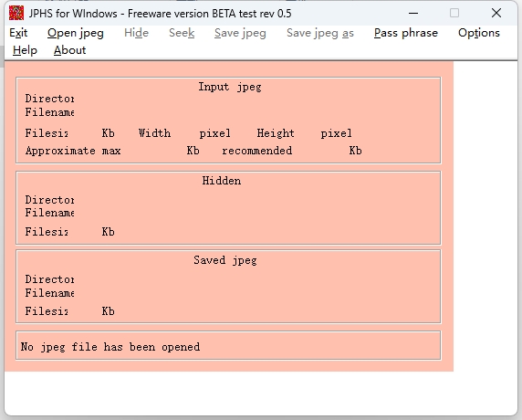Viewport: 522px width, 420px height.
Task: Close the JPHS for Windows window
Action: point(496,13)
